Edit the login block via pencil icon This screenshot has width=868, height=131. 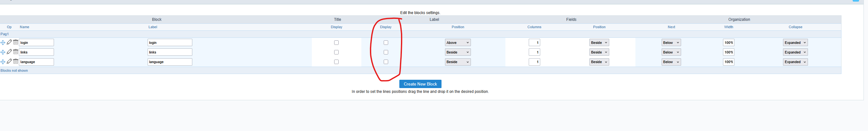[x=9, y=42]
